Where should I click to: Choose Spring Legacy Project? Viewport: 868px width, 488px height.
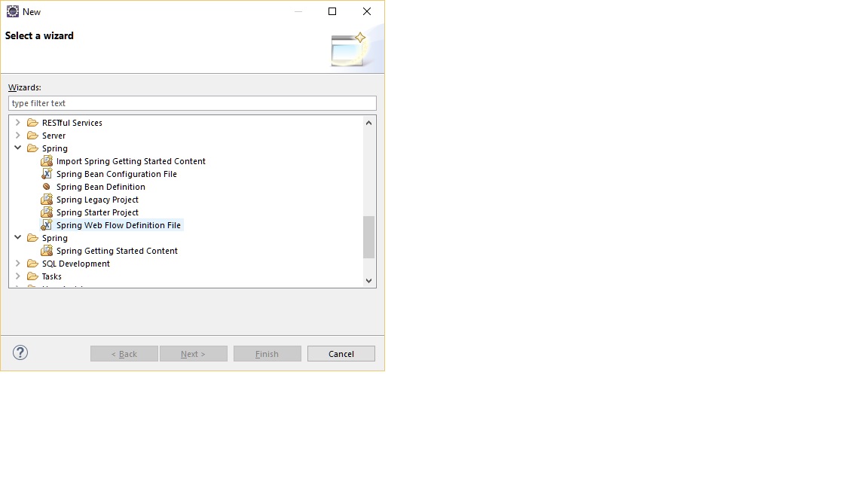[97, 199]
